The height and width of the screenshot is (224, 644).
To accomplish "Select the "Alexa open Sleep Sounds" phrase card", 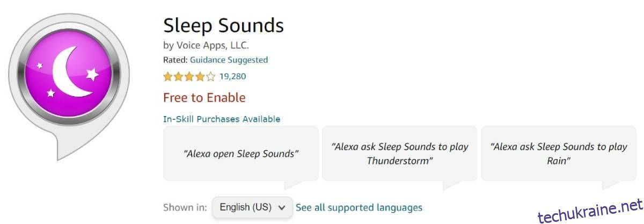I will click(241, 154).
